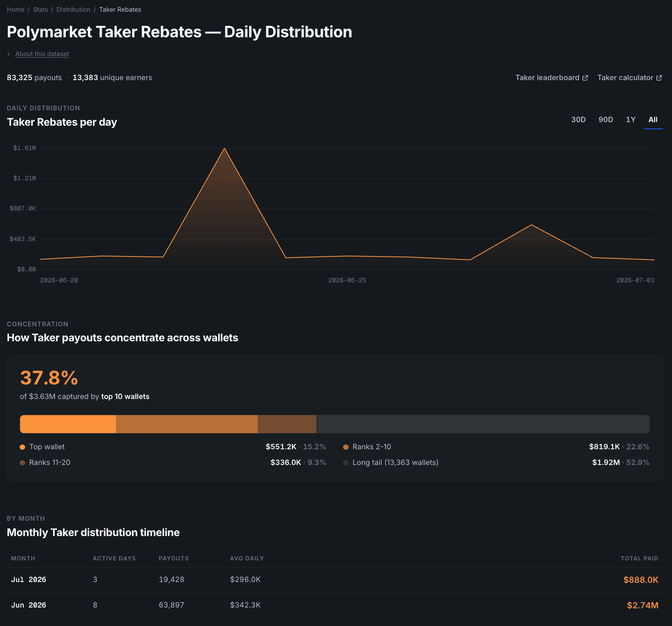Select the 2026-06-20 axis date label
This screenshot has width=672, height=626.
point(59,280)
